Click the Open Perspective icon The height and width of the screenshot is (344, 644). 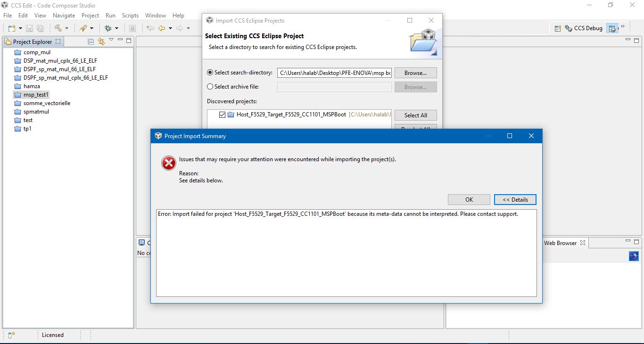pos(558,28)
